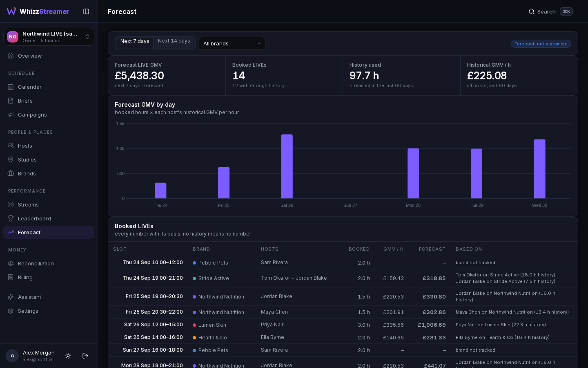Screen dimensions: 588x368
Task: Click the Leaderboard trophy icon
Action: [x=11, y=218]
